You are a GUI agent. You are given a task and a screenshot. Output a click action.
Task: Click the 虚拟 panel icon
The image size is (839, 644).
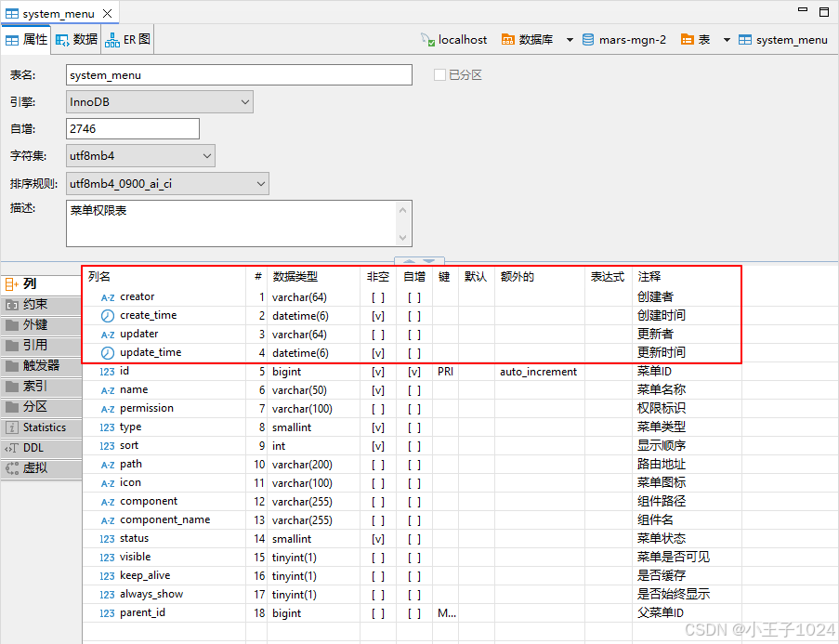tap(11, 468)
